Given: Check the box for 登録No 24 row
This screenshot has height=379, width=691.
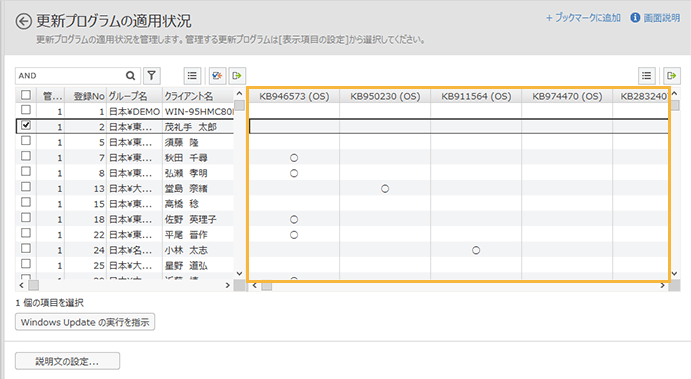Looking at the screenshot, I should pyautogui.click(x=26, y=249).
